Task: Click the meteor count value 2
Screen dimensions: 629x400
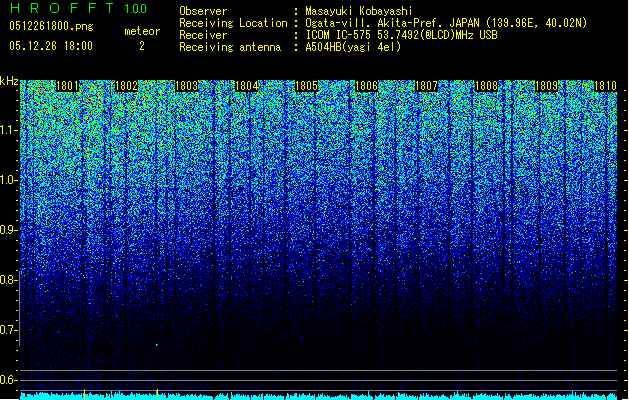Action: (142, 46)
